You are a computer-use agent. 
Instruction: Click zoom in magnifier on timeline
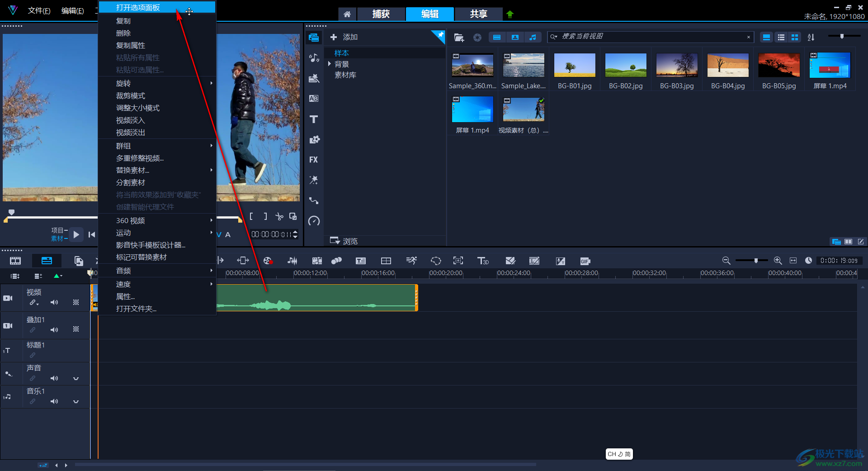tap(778, 260)
